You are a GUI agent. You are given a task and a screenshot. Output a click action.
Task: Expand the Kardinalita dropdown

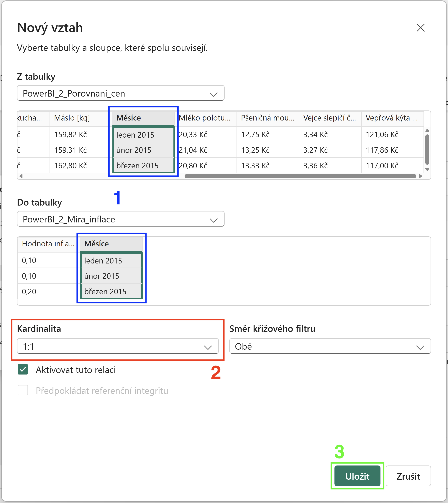point(118,346)
